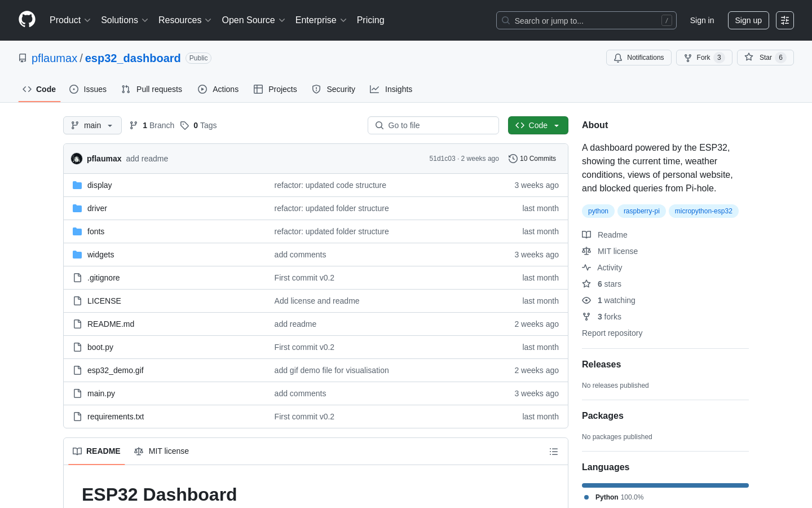
Task: Open the 'add readme' latest commit message
Action: point(147,159)
